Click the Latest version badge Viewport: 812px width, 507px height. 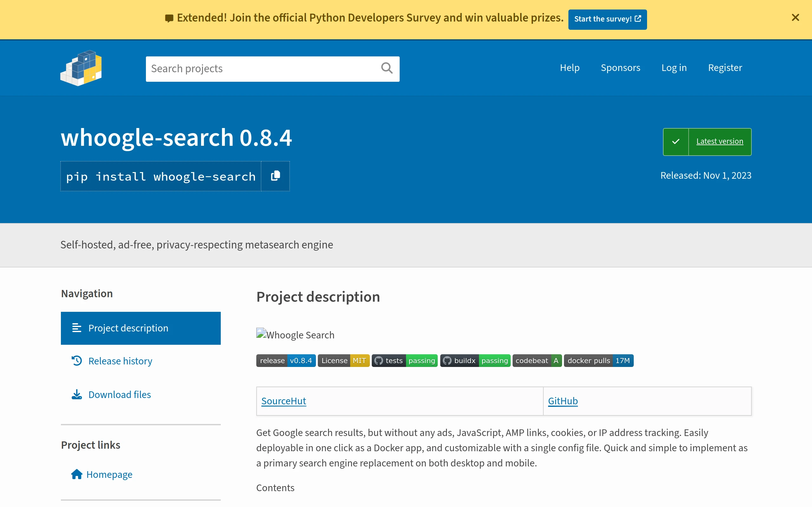pos(720,142)
